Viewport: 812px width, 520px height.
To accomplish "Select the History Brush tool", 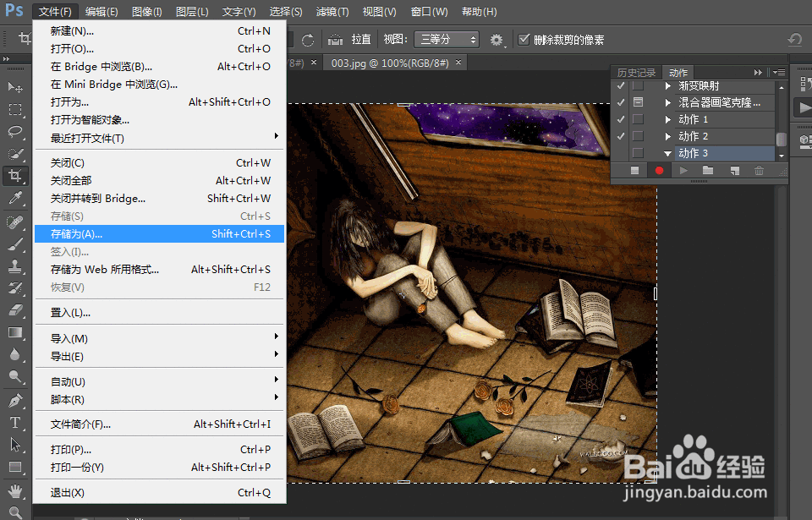I will point(15,288).
